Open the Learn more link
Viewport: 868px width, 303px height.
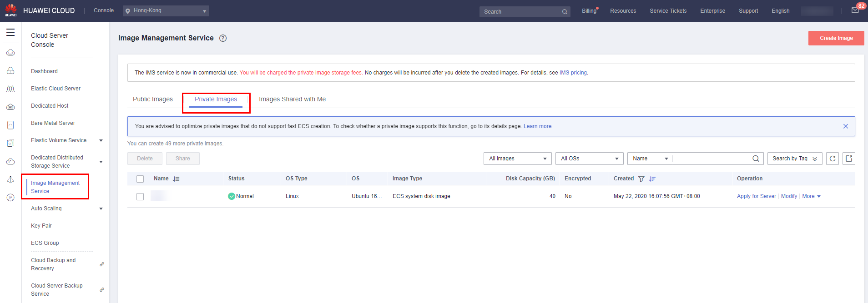coord(538,126)
